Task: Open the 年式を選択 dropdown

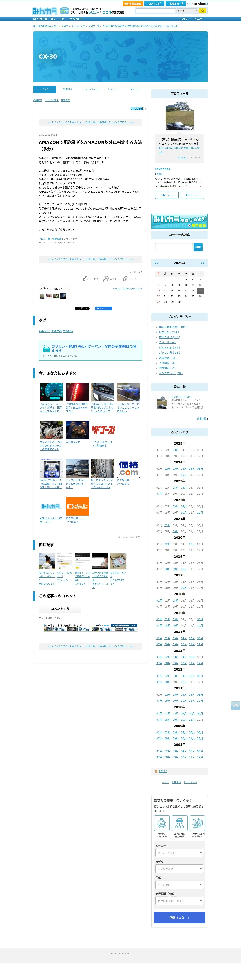Action: pos(179,885)
